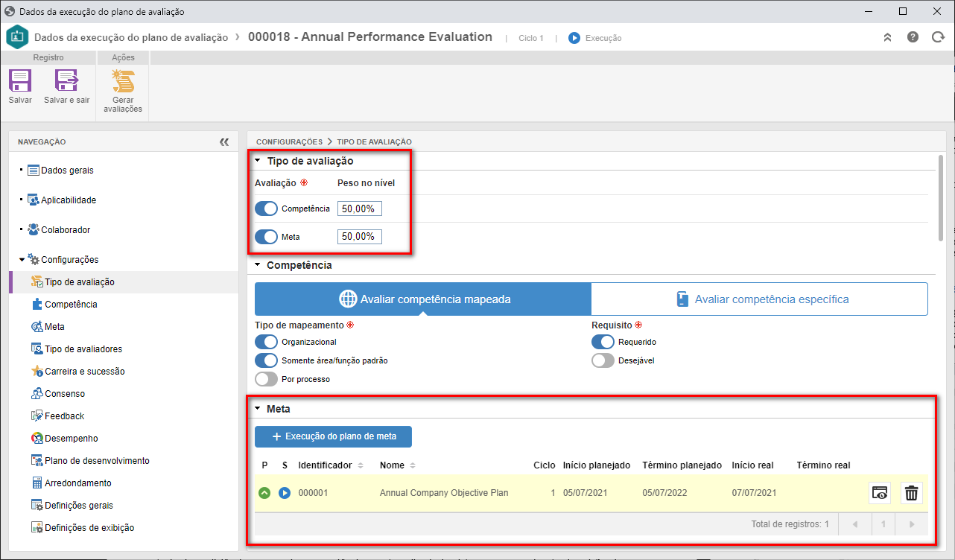955x560 pixels.
Task: Toggle the Competência evaluation switch
Action: click(266, 209)
